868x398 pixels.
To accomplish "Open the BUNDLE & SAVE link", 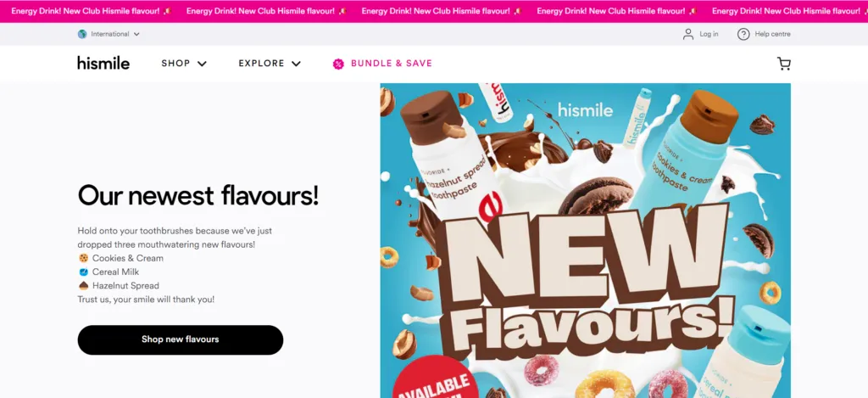I will coord(392,63).
